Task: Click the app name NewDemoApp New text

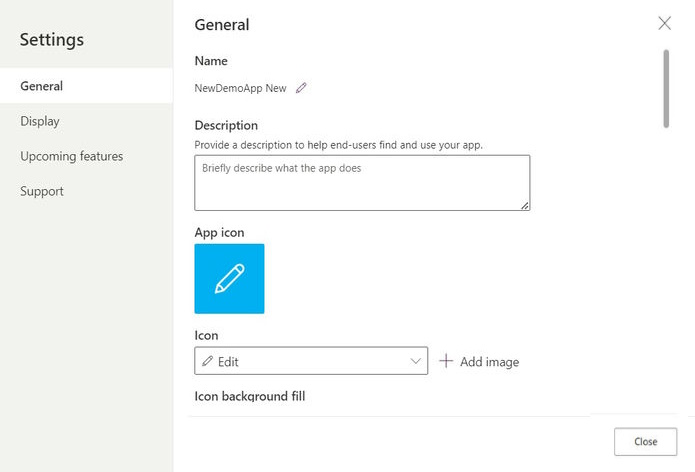Action: click(x=240, y=88)
